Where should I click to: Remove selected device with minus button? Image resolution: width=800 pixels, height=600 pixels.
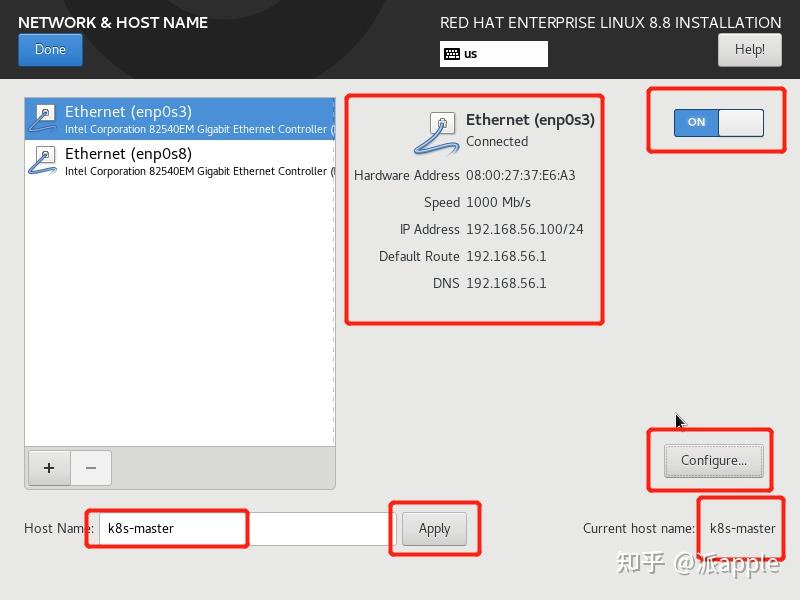[x=91, y=468]
